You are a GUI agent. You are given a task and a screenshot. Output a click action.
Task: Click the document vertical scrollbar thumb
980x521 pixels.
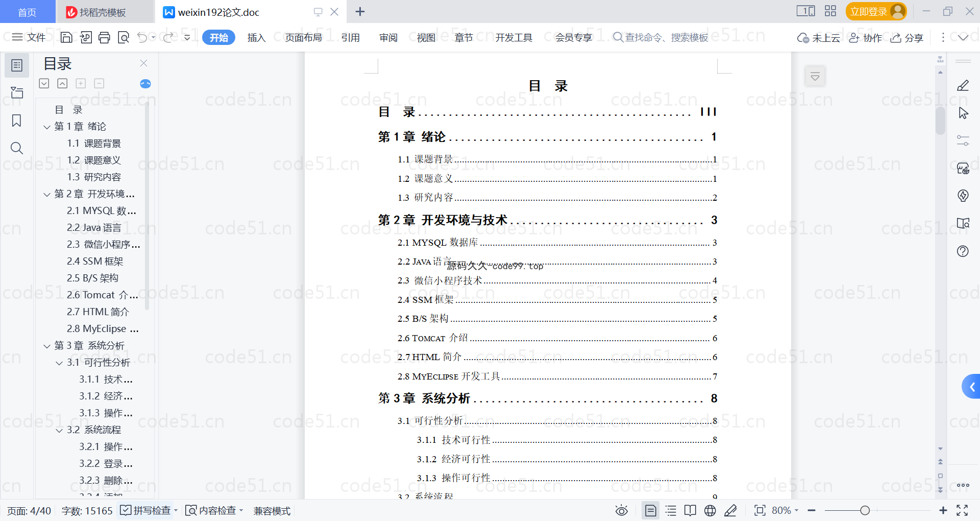pyautogui.click(x=940, y=121)
